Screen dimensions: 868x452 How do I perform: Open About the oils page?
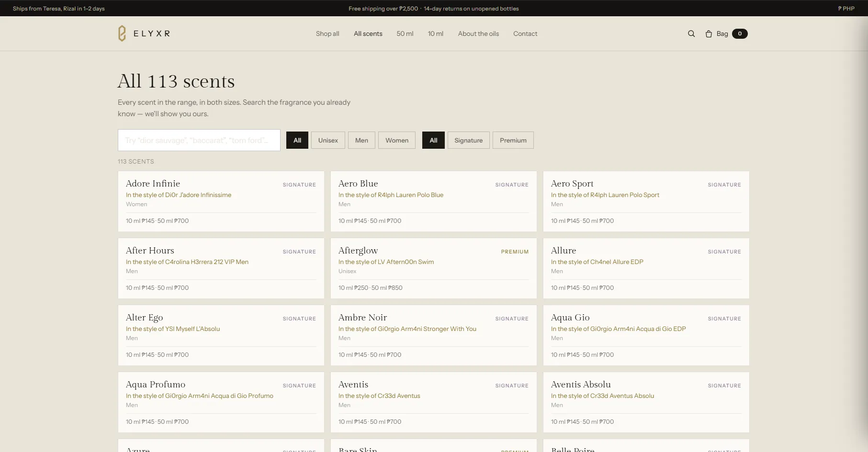478,33
